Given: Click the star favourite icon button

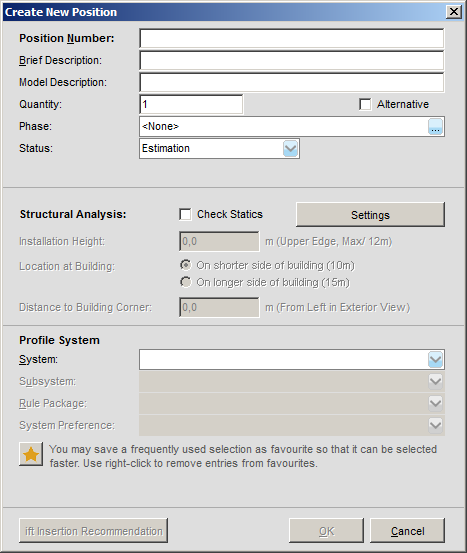Looking at the screenshot, I should point(31,454).
